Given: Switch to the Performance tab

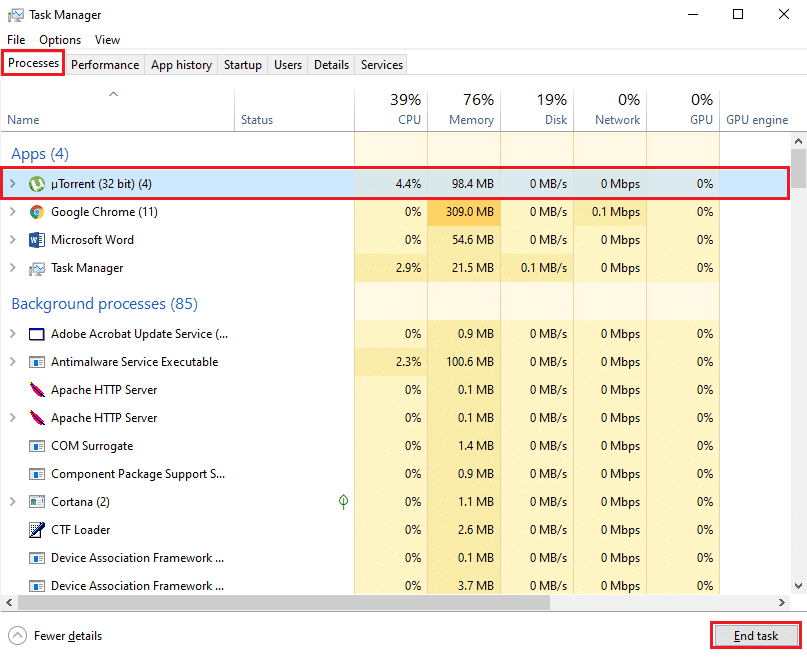Looking at the screenshot, I should coord(105,65).
